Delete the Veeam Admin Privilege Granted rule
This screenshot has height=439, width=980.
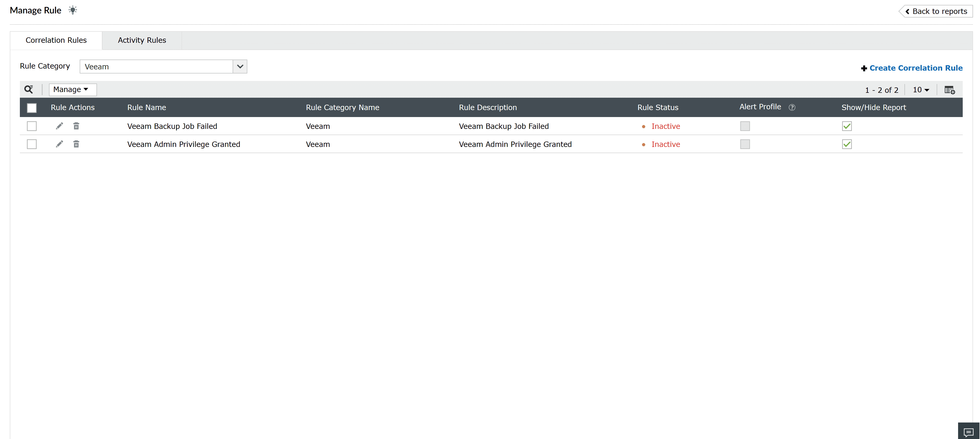point(76,144)
